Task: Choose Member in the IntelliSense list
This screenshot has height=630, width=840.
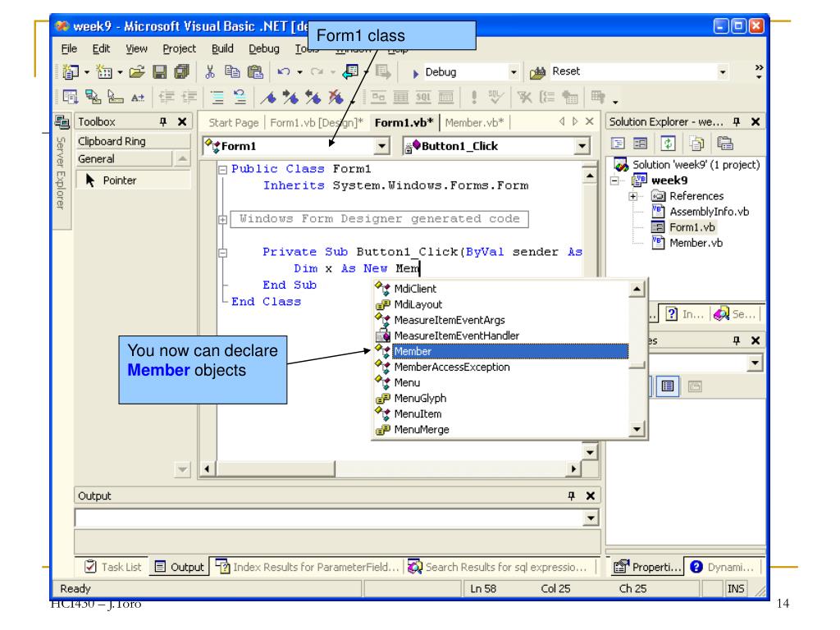Action: (502, 351)
